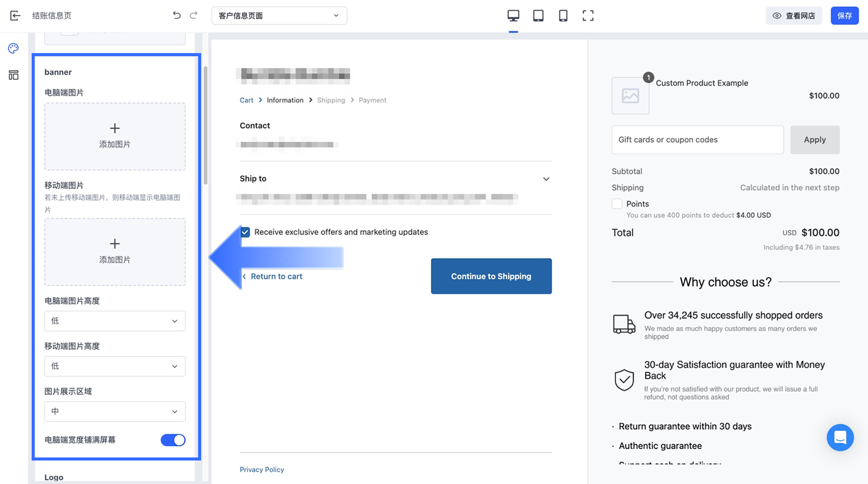Viewport: 868px width, 484px height.
Task: Open the 客户信息页面 page selector dropdown
Action: [279, 16]
